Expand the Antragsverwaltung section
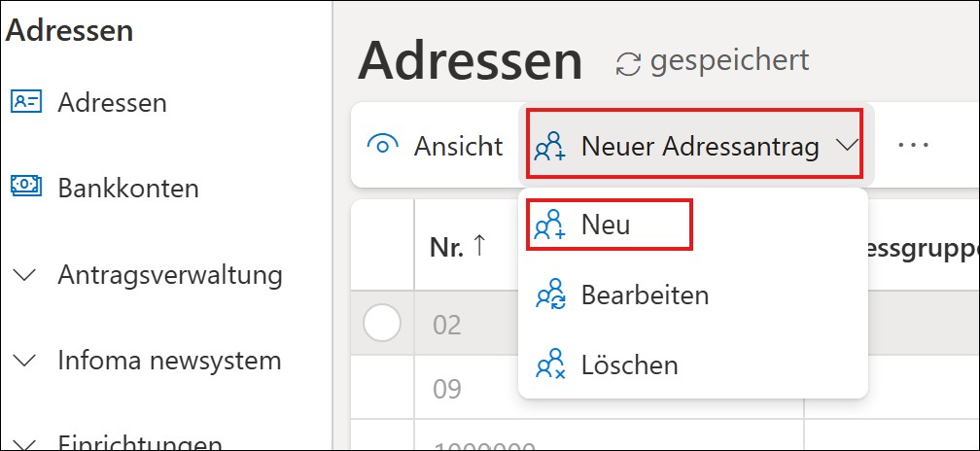The height and width of the screenshot is (451, 980). [26, 275]
